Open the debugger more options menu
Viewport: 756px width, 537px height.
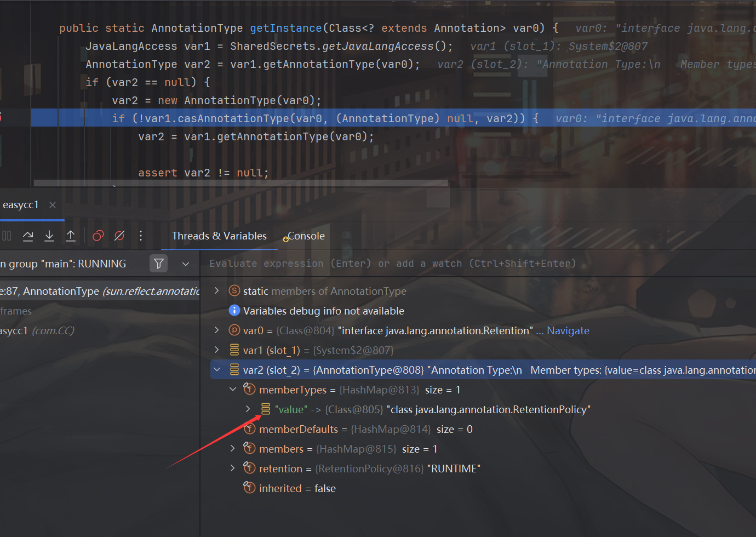pos(141,236)
